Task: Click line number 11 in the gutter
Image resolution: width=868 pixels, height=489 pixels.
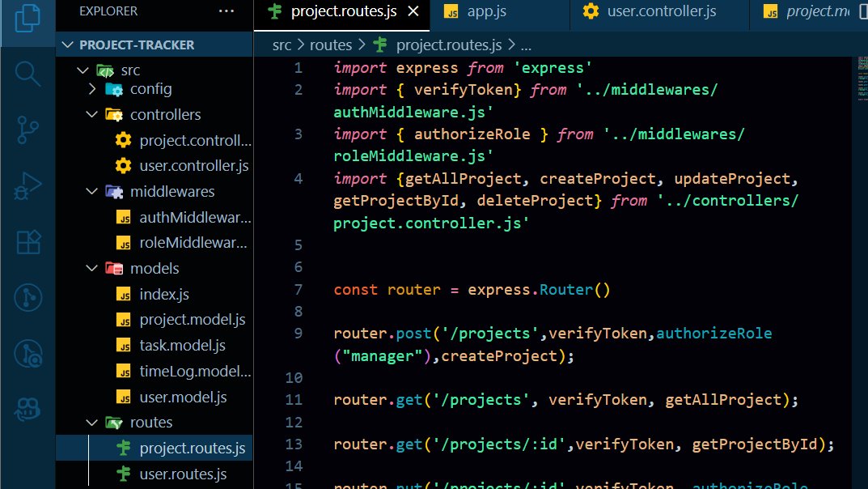Action: [x=294, y=400]
